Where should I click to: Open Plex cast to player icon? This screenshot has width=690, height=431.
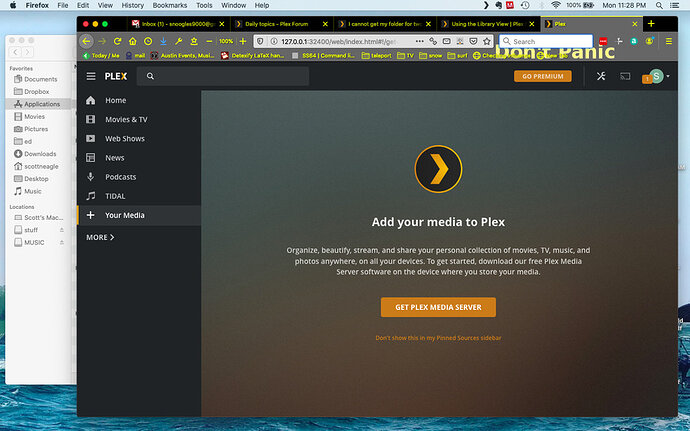point(625,76)
